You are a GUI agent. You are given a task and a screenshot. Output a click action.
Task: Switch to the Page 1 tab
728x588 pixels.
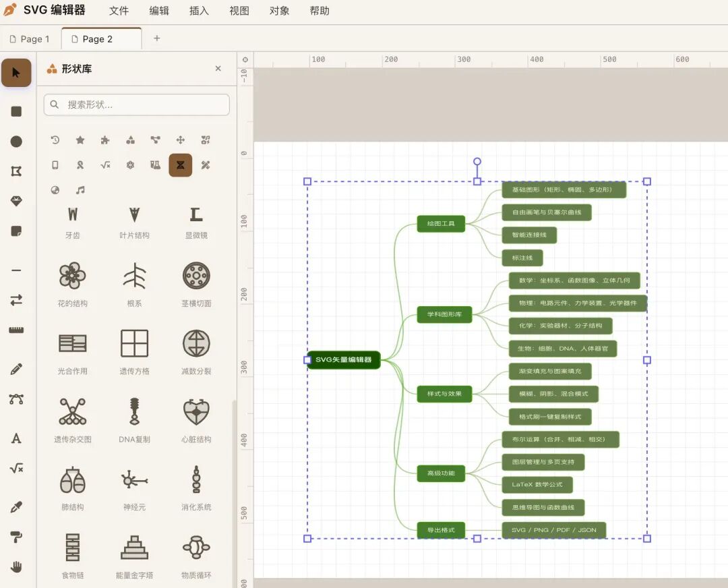click(30, 39)
